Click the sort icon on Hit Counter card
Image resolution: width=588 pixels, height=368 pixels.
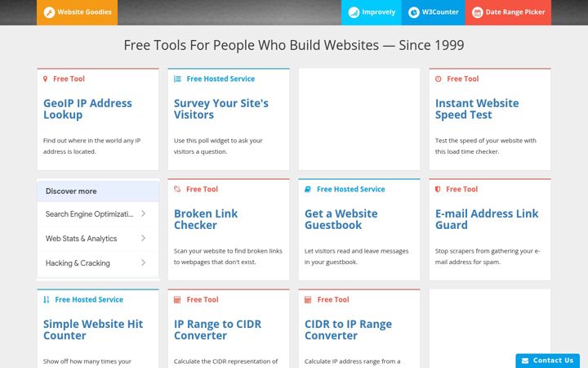click(46, 299)
